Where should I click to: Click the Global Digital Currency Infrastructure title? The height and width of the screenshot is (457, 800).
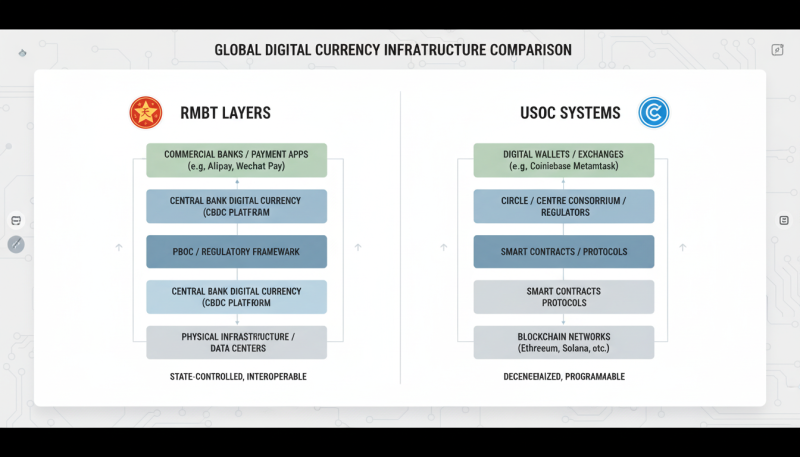(393, 49)
